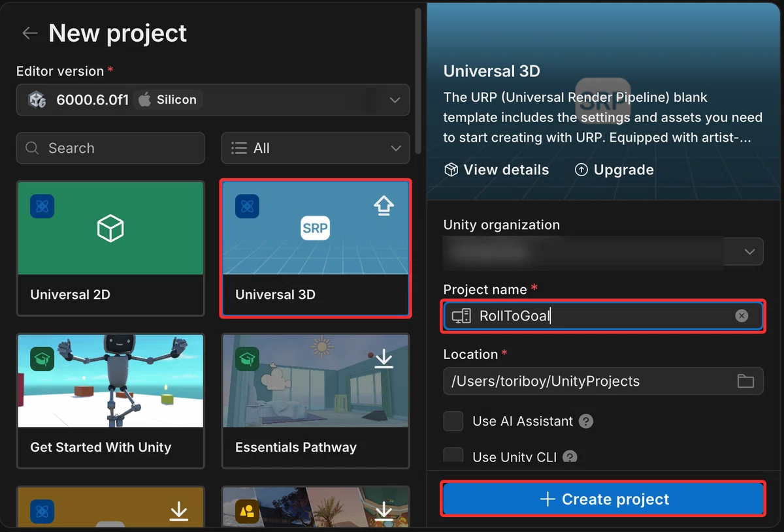Image resolution: width=784 pixels, height=532 pixels.
Task: Click the template list vertical scrollbar
Action: click(x=418, y=82)
